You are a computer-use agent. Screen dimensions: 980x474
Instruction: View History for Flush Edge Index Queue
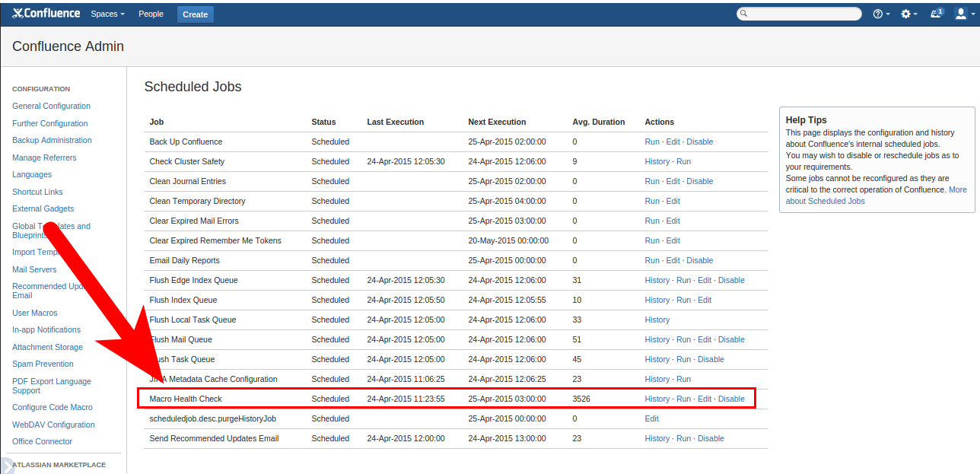click(x=657, y=281)
